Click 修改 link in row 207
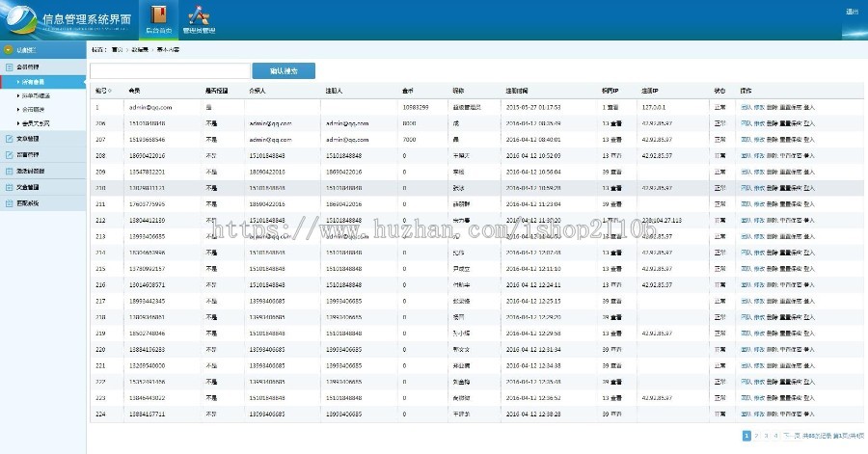This screenshot has width=868, height=454. point(759,140)
